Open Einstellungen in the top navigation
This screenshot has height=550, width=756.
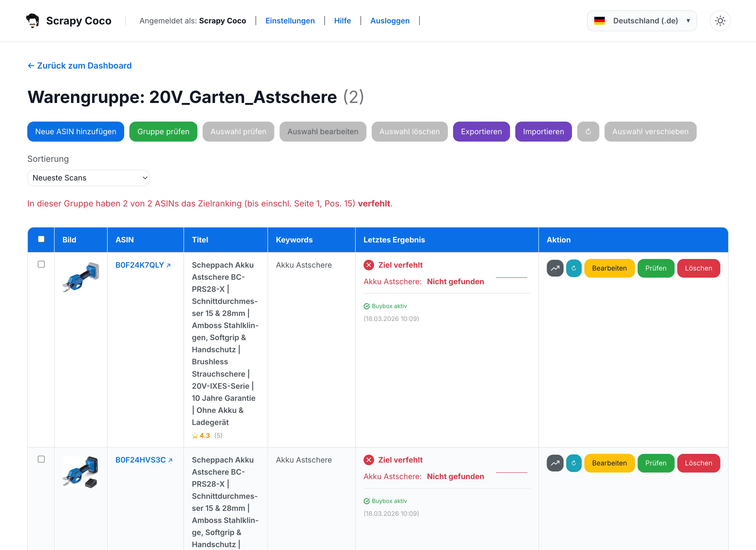click(x=290, y=21)
